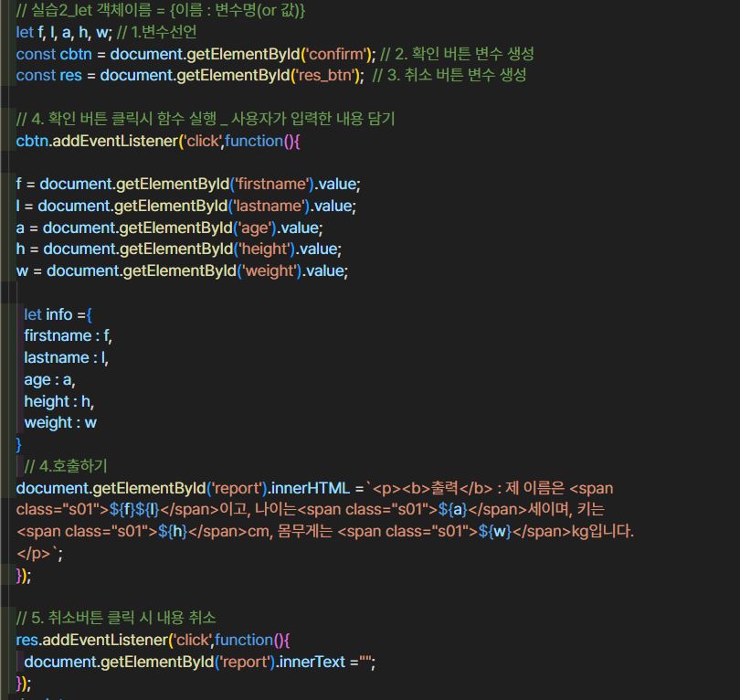Click the 'lastname' string in getElementById

click(270, 206)
